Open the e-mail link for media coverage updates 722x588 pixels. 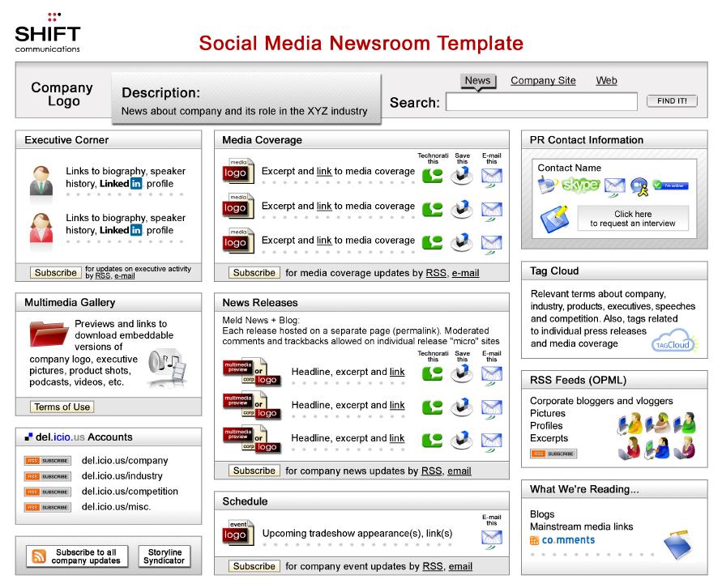tap(465, 273)
